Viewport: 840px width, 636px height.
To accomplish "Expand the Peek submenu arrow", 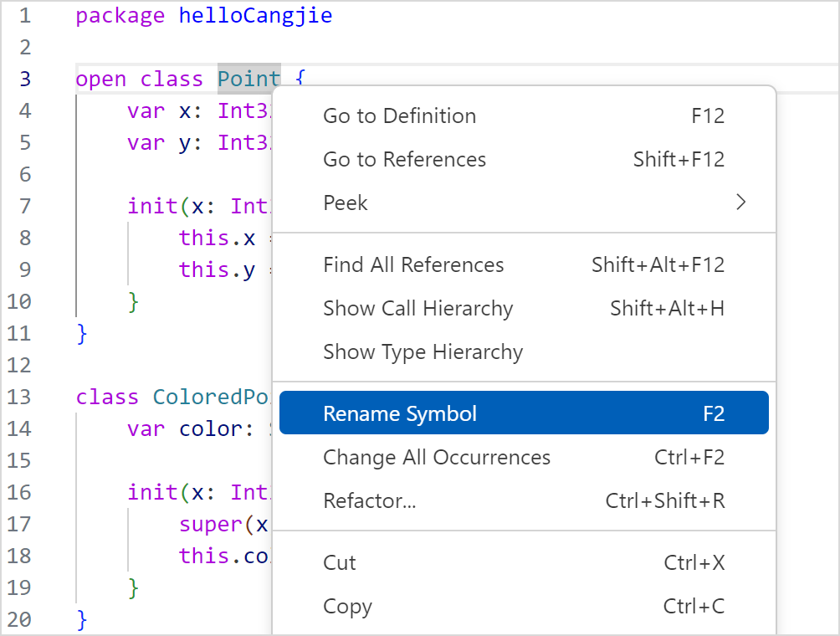I will click(740, 203).
